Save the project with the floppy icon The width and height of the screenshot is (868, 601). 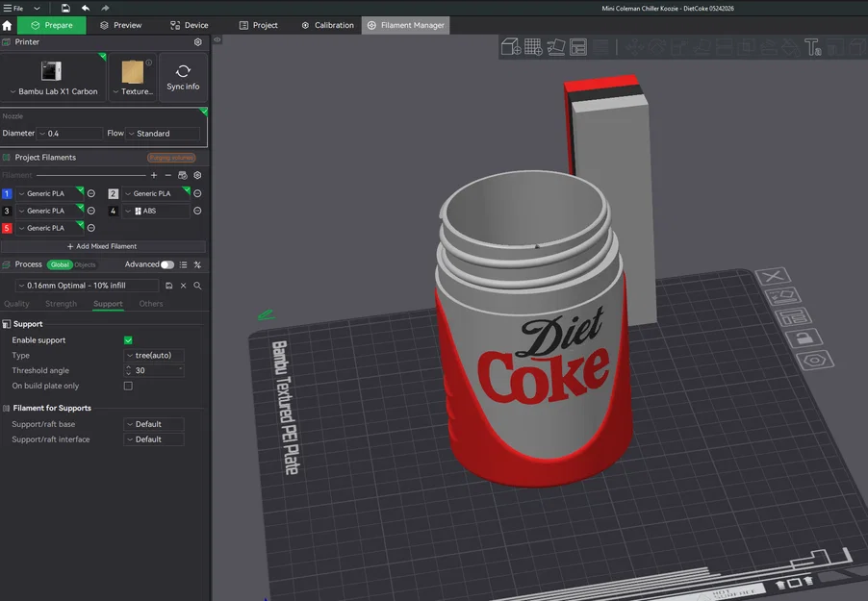point(65,9)
